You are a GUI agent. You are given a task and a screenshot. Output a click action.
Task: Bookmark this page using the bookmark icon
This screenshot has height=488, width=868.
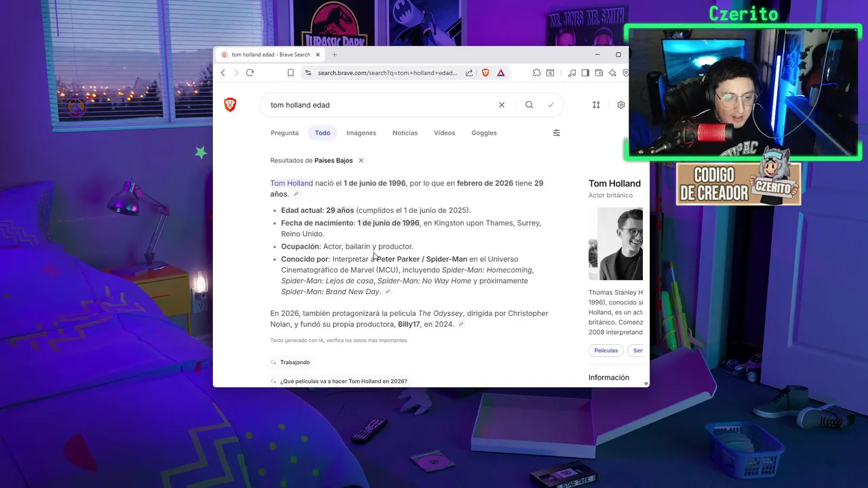(290, 73)
